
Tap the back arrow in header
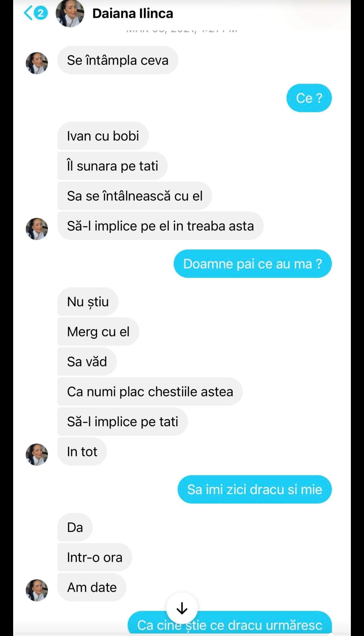28,13
